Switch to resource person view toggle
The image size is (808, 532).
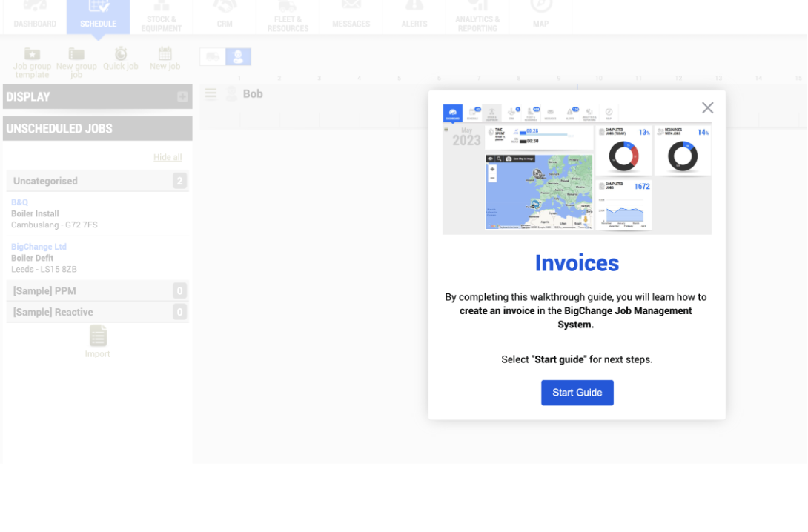pos(238,56)
